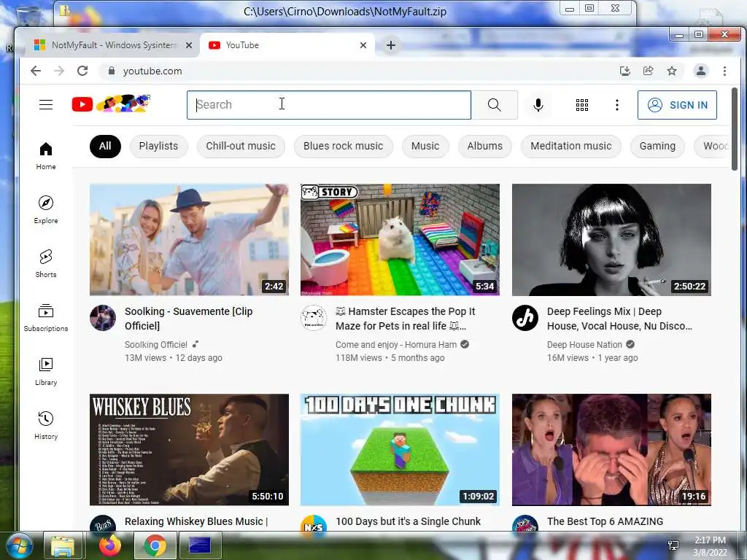Viewport: 747px width, 560px height.
Task: Play the Whiskey Blues thumbnail
Action: coord(189,449)
